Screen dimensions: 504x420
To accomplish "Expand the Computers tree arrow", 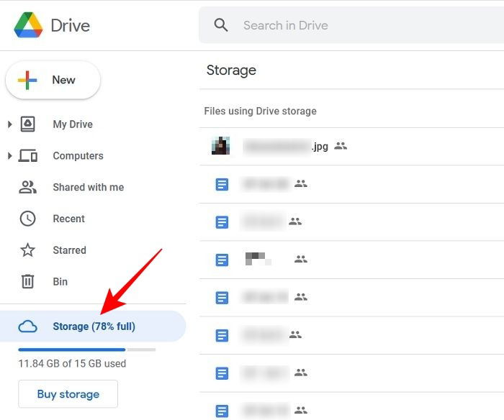I will click(9, 156).
